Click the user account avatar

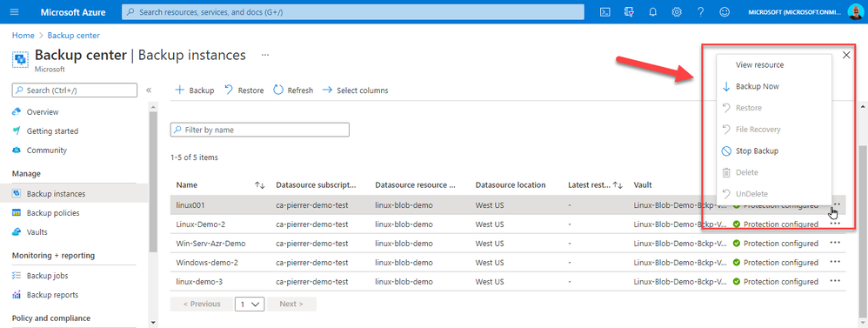(855, 11)
